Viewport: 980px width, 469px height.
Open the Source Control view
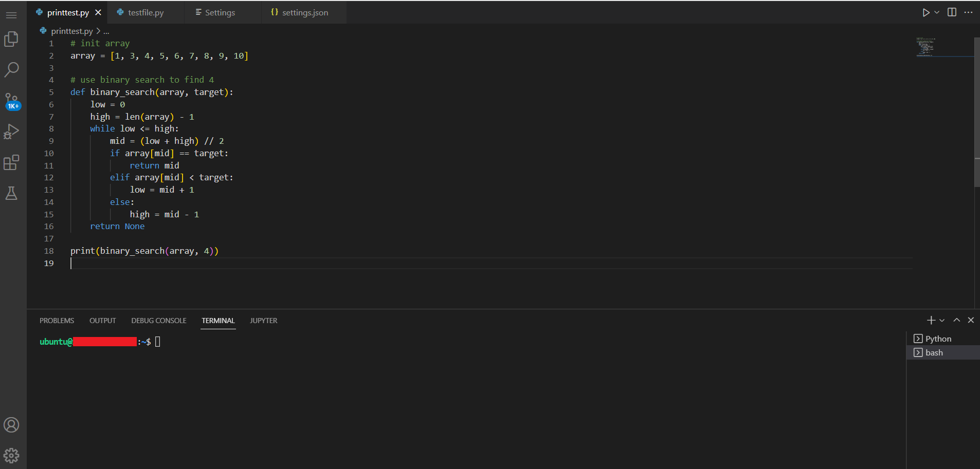point(12,101)
